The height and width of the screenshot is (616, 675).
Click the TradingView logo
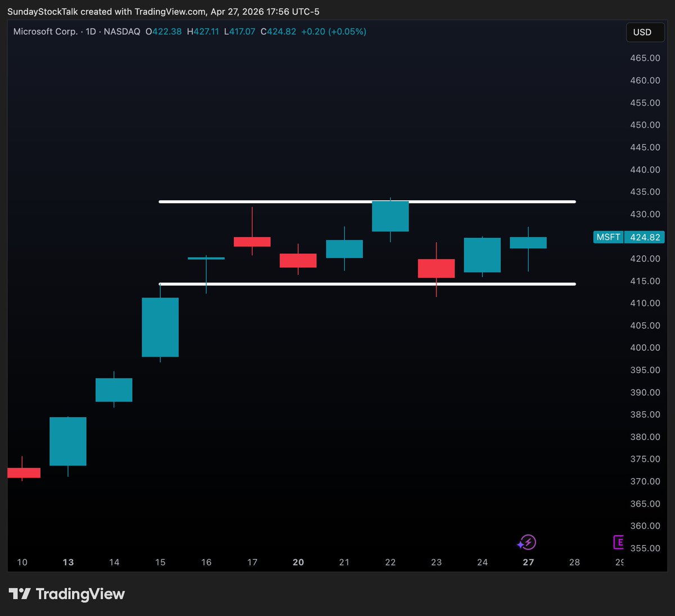[x=67, y=594]
